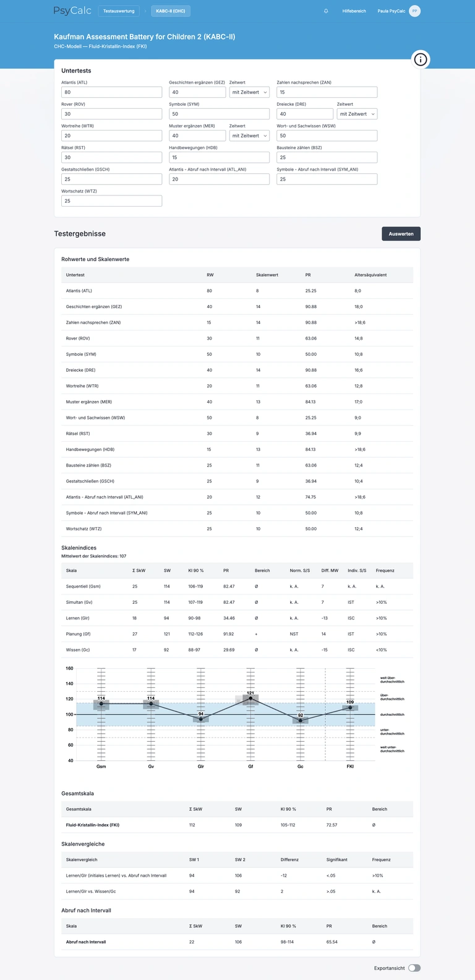
Task: Select the Muster ergänzen (MER) results row
Action: [237, 402]
